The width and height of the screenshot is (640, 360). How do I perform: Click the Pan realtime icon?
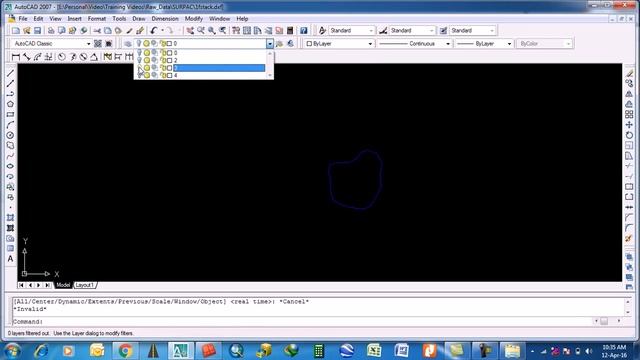click(190, 31)
